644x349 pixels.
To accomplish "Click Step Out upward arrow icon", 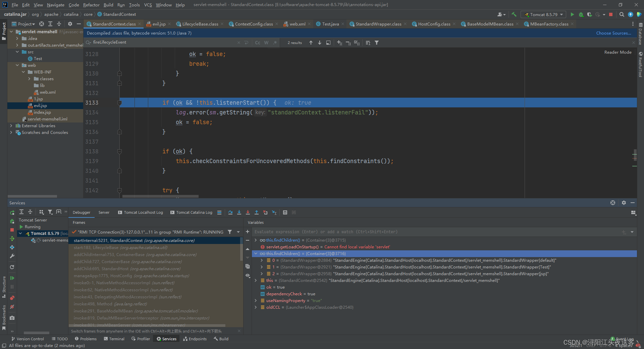I will 257,212.
